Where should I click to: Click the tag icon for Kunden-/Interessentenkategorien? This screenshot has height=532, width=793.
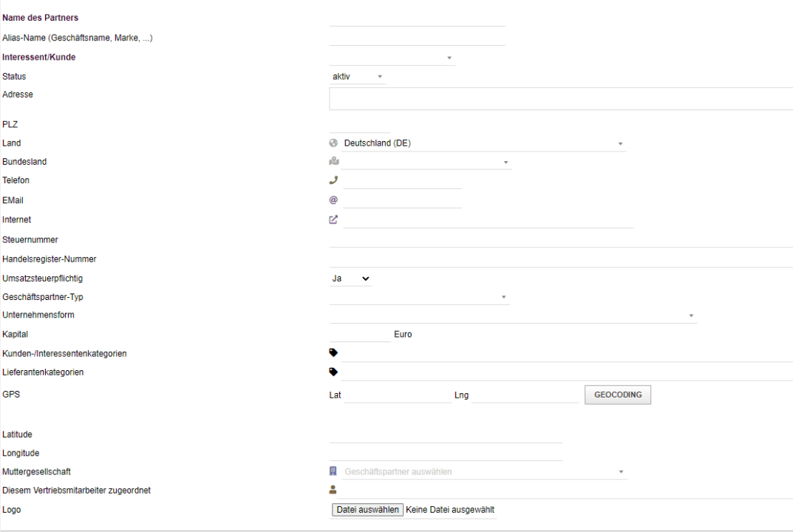click(x=333, y=353)
